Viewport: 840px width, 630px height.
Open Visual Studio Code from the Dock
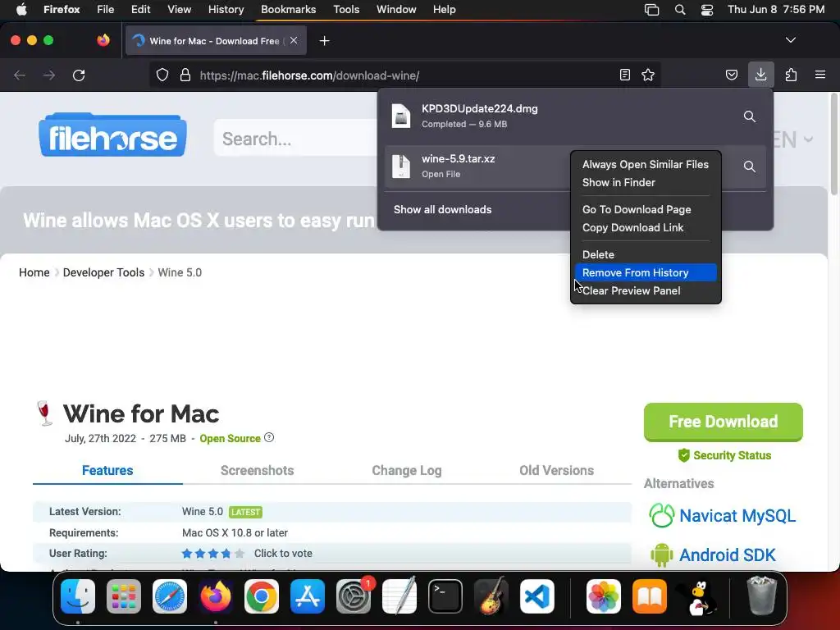536,596
